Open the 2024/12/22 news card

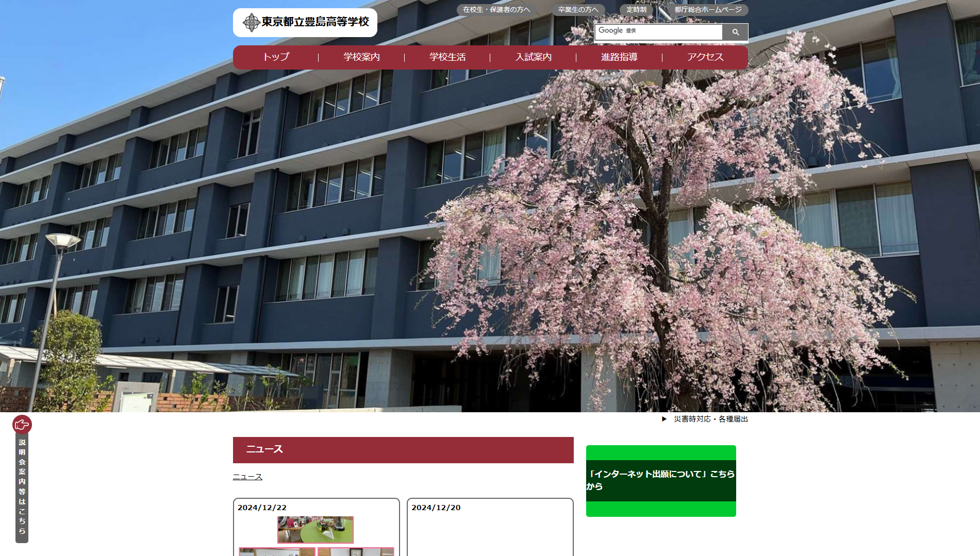pos(317,527)
